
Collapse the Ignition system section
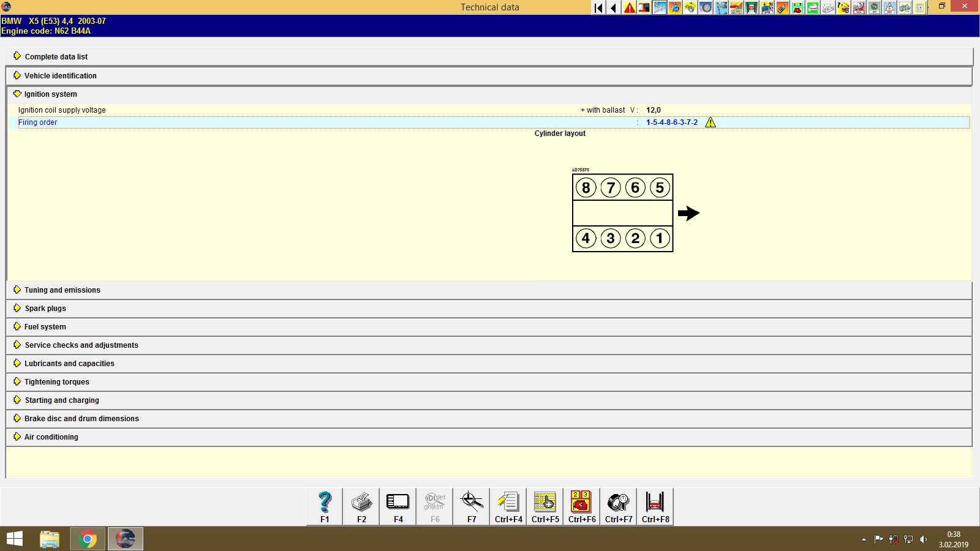tap(50, 94)
